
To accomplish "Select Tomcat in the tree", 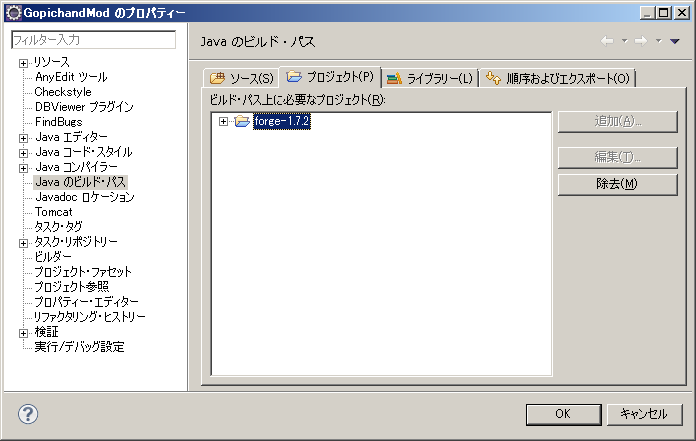I will tap(53, 212).
